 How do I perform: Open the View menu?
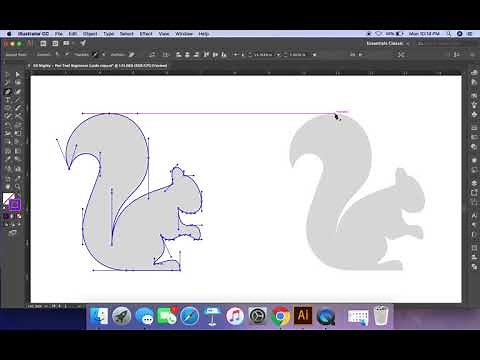(164, 34)
